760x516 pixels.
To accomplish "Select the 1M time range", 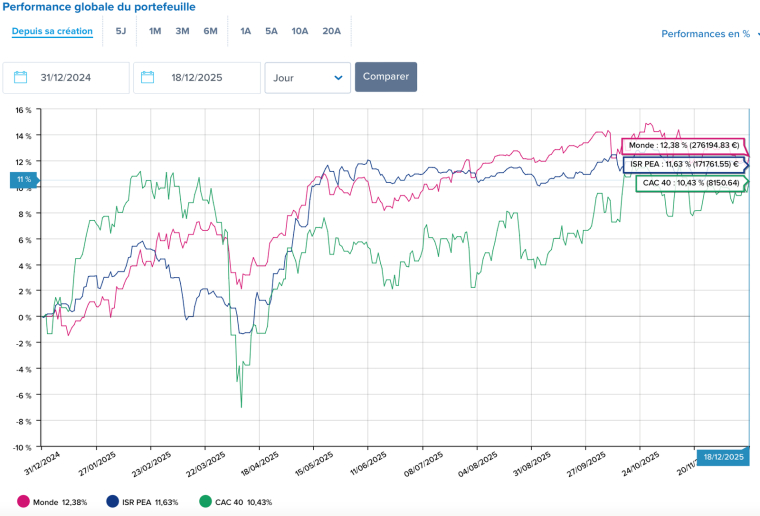I will pyautogui.click(x=155, y=31).
